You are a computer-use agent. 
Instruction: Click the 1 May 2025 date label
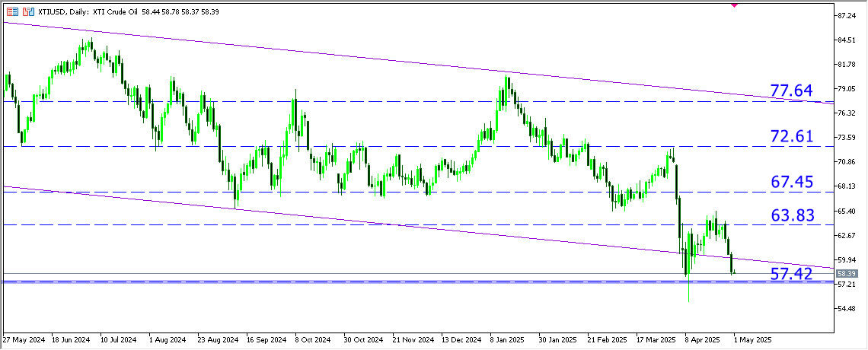pyautogui.click(x=751, y=340)
